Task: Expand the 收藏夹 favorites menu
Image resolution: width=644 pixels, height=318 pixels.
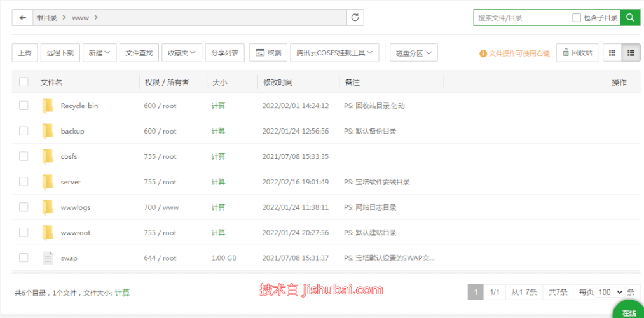Action: [x=182, y=53]
